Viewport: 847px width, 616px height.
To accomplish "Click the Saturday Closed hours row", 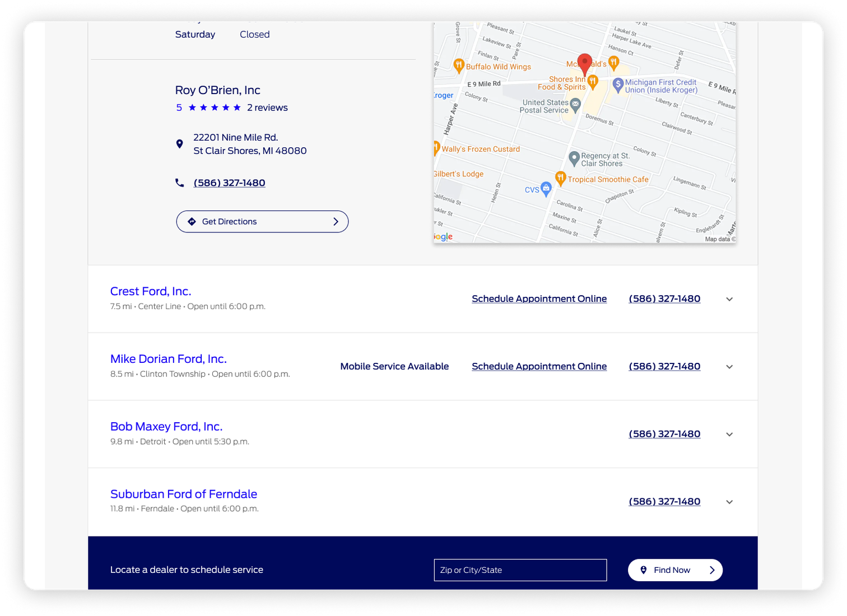I will coord(222,34).
